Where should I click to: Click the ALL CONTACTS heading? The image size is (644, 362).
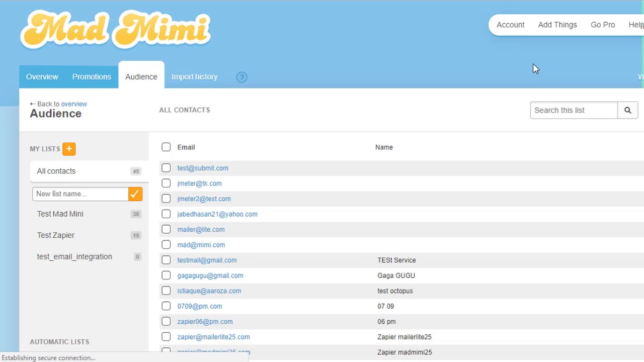[x=185, y=110]
